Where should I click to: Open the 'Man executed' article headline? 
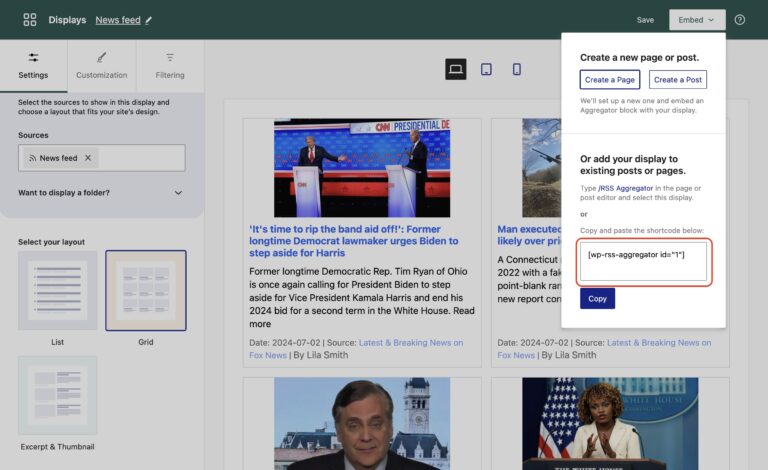click(x=529, y=235)
